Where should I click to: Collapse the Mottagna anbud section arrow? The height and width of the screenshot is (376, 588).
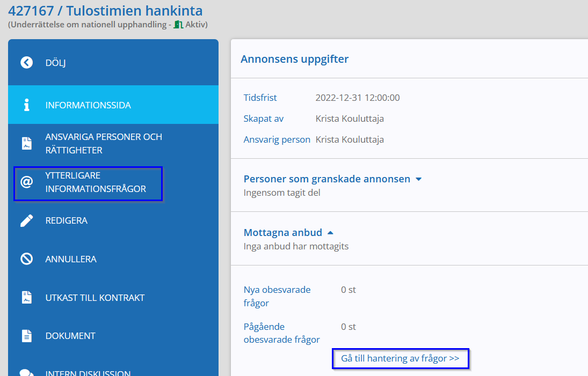point(330,233)
